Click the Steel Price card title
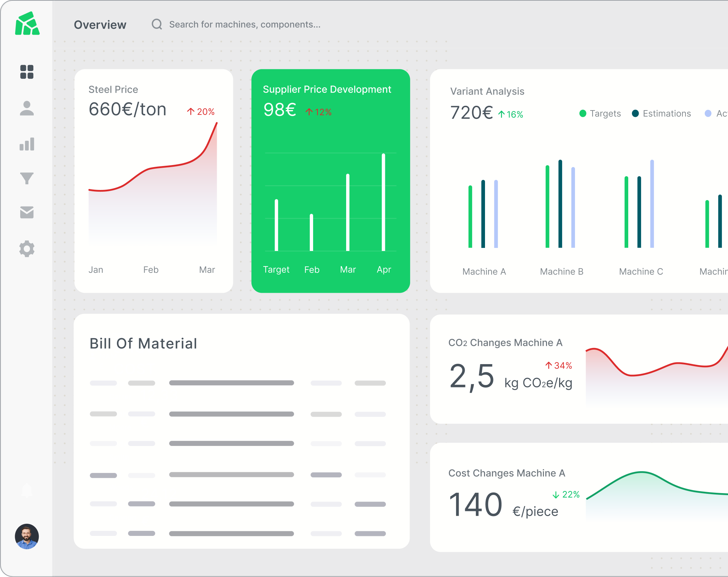Viewport: 728px width, 577px height. click(113, 89)
